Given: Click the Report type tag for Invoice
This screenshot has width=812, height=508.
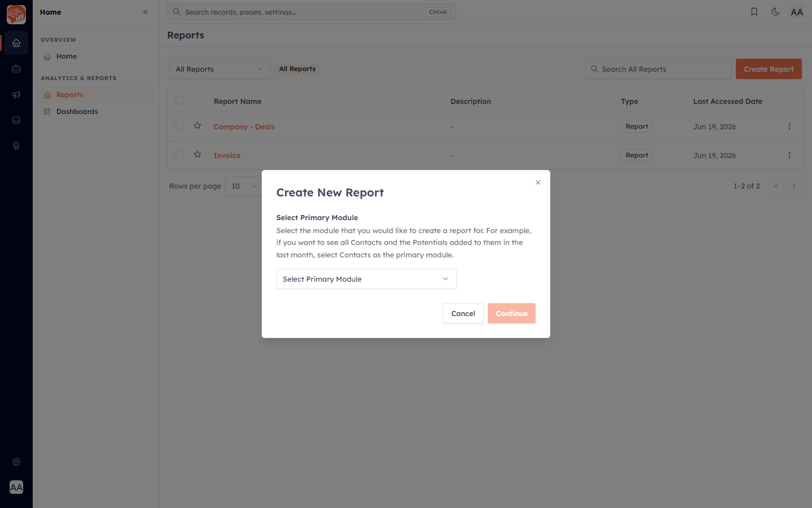Looking at the screenshot, I should [x=637, y=155].
